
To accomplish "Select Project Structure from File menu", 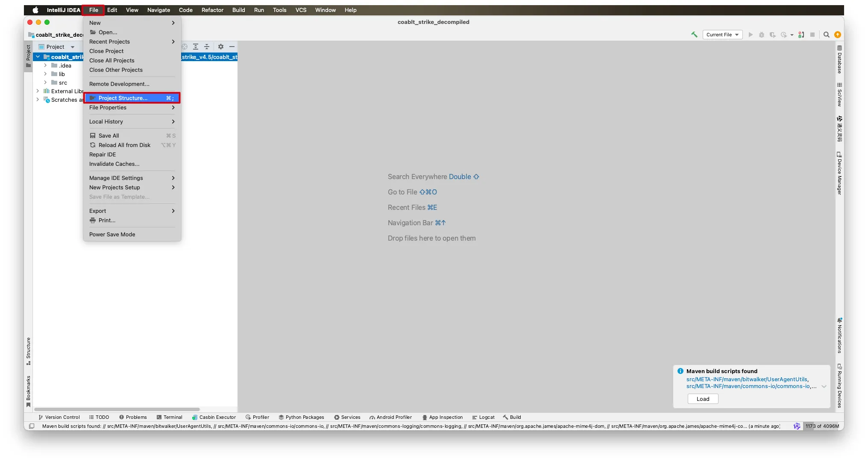I will click(132, 98).
